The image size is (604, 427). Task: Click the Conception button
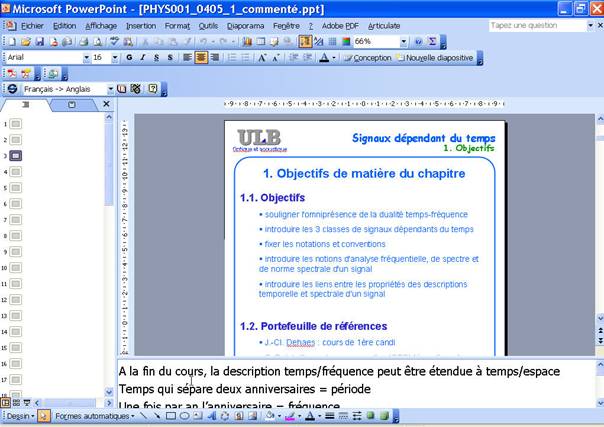coord(367,58)
